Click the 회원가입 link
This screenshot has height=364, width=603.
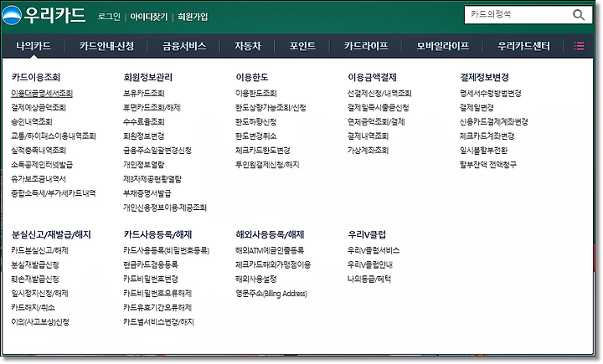pyautogui.click(x=193, y=17)
